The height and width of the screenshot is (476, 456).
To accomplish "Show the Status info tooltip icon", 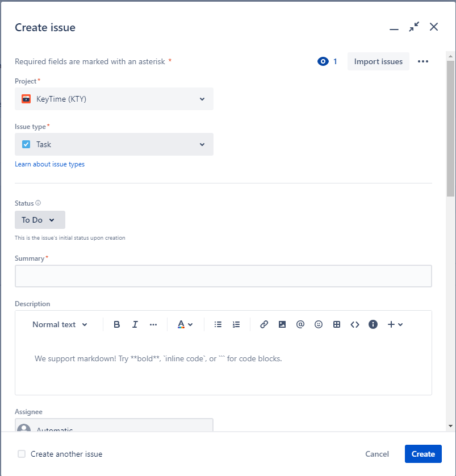I will click(38, 203).
